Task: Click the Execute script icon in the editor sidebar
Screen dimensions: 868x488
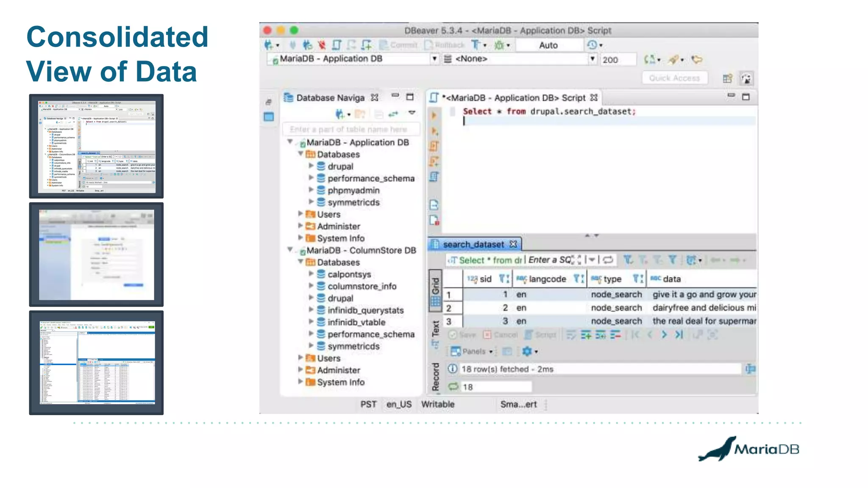Action: click(434, 147)
